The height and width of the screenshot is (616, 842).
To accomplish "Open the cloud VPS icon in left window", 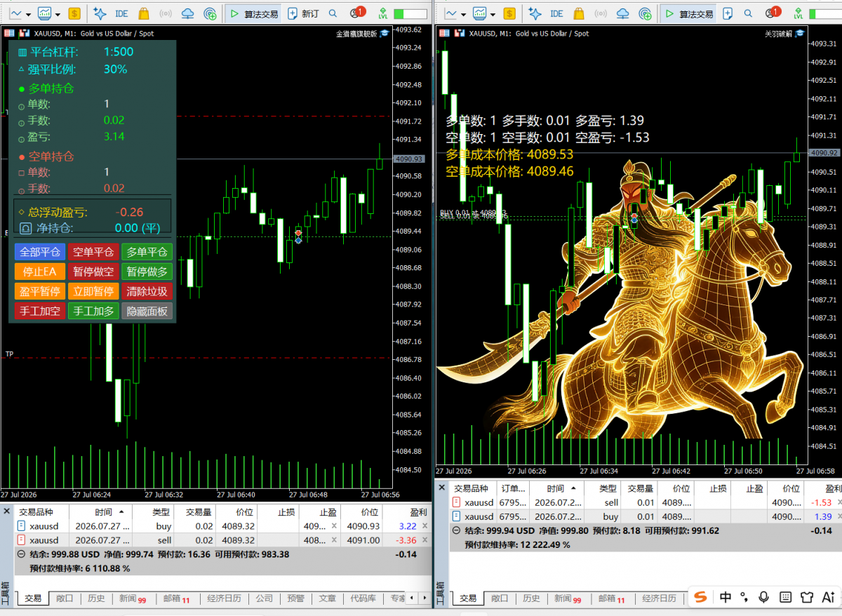I will tap(188, 13).
